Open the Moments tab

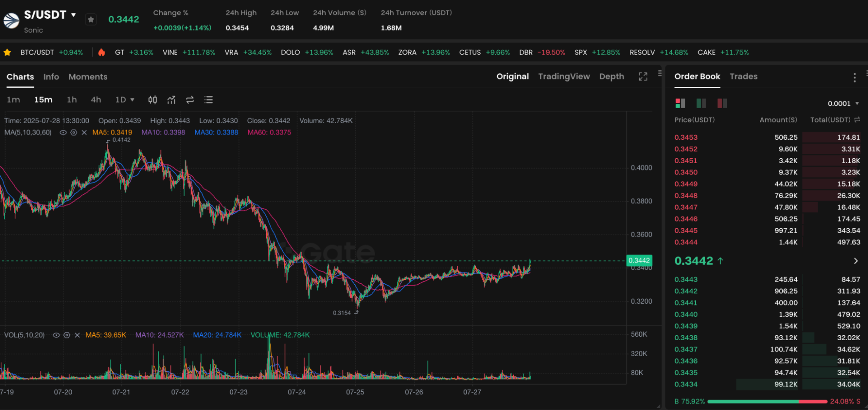click(88, 77)
